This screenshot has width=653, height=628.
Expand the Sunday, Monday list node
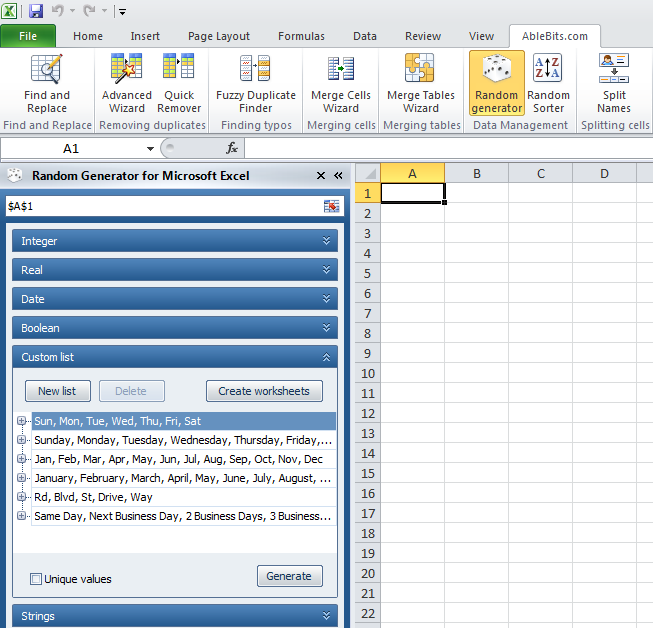(x=21, y=439)
